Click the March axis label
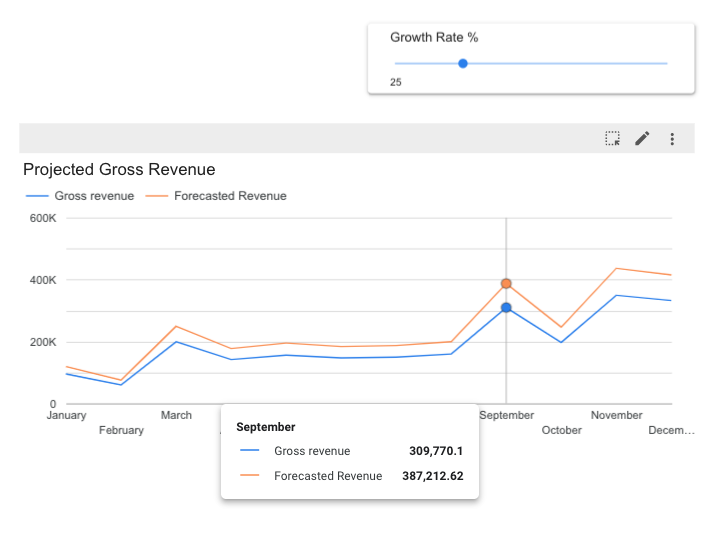Screen dimensions: 725x537 [x=176, y=415]
